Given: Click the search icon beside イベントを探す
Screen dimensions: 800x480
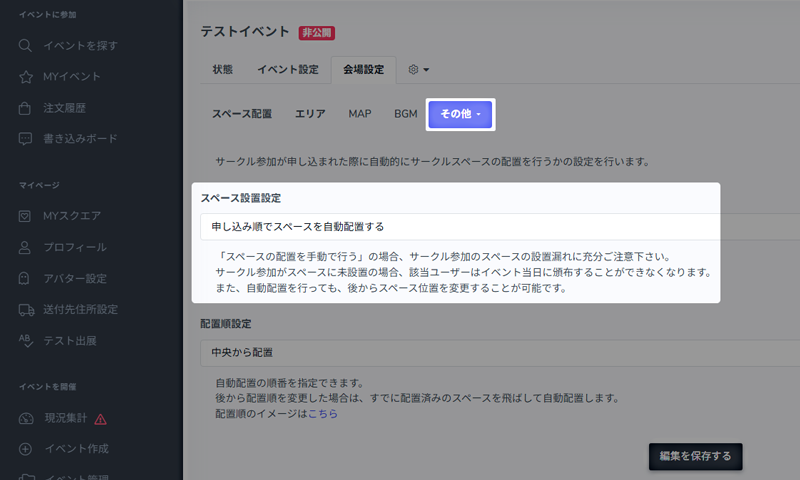Looking at the screenshot, I should coord(25,46).
